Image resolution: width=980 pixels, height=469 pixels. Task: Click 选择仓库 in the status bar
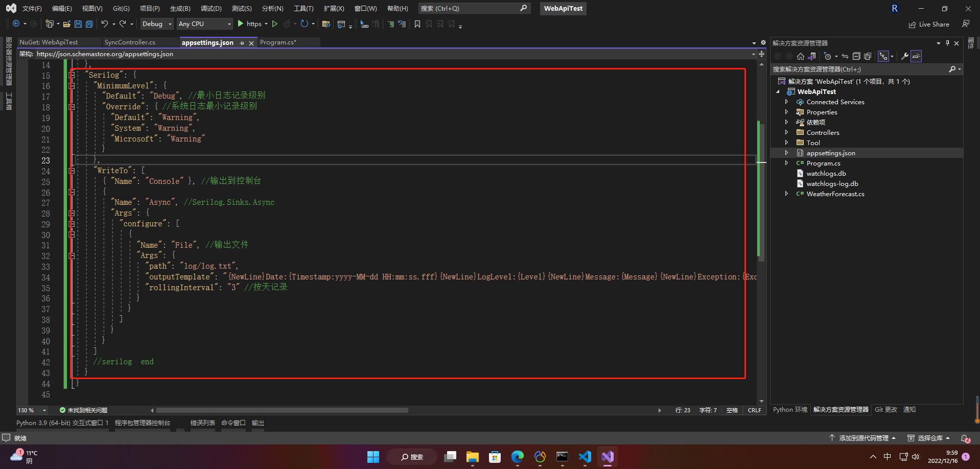click(x=929, y=438)
